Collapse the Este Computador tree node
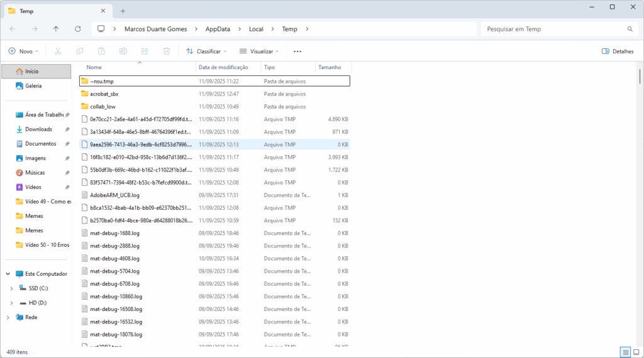Image resolution: width=644 pixels, height=358 pixels. 8,273
